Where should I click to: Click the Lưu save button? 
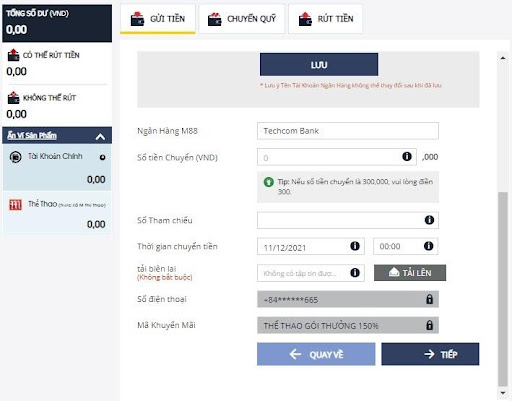[x=319, y=65]
